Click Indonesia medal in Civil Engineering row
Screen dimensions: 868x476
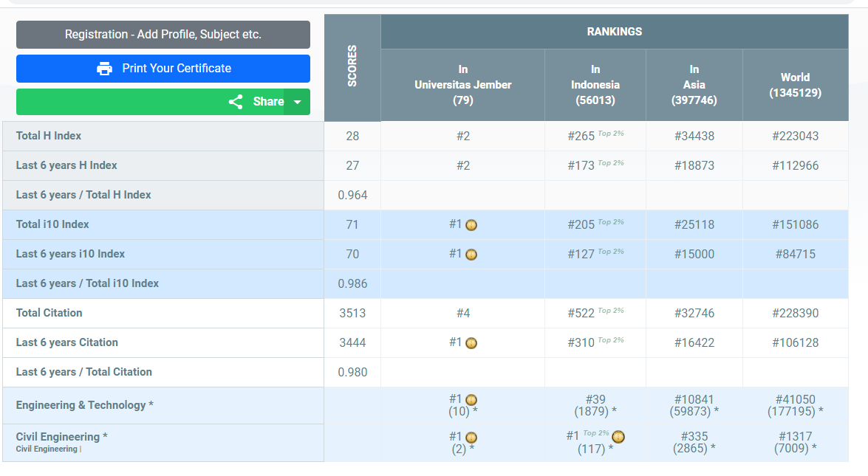[x=618, y=436]
